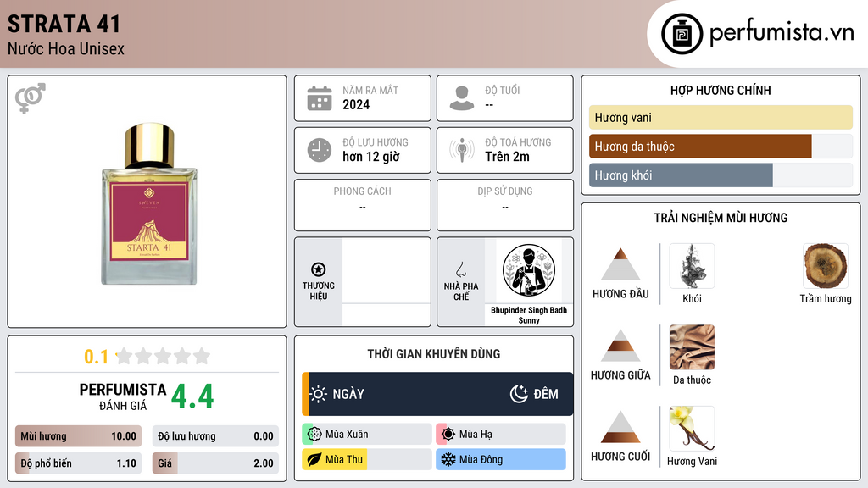Click the perfumer portrait illustration
The height and width of the screenshot is (488, 868).
pos(529,271)
